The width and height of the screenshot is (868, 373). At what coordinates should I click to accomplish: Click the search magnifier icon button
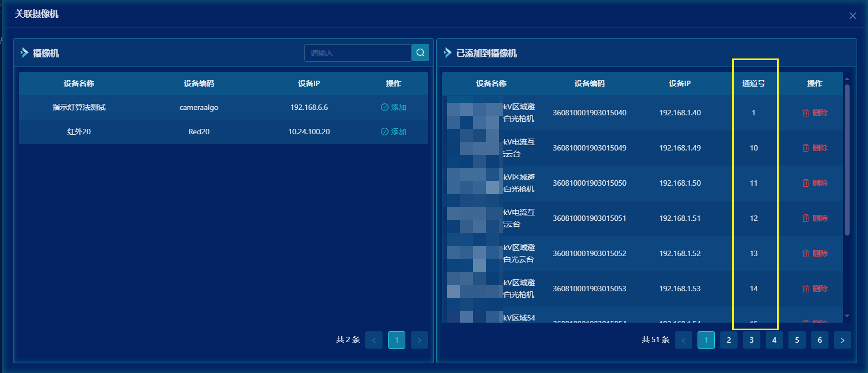point(420,53)
